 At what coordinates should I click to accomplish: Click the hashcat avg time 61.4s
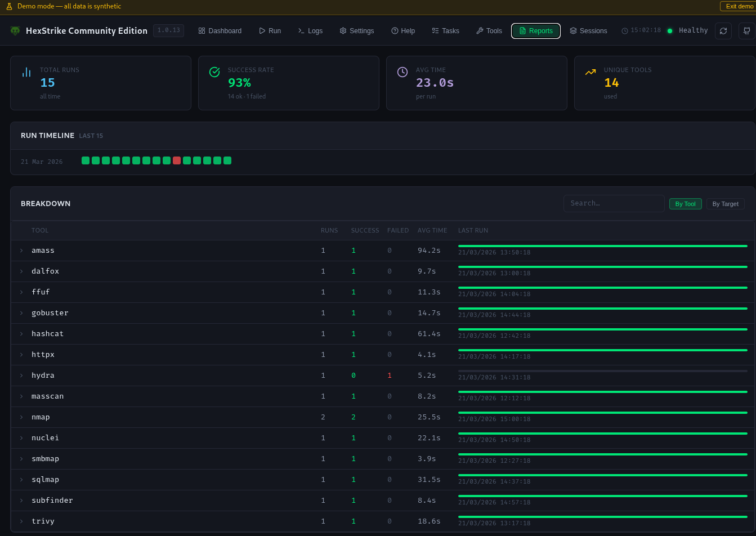click(429, 334)
